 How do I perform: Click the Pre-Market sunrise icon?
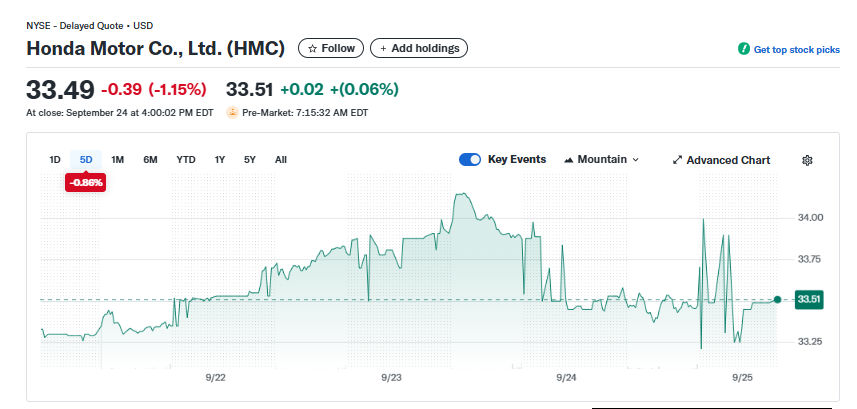coord(232,113)
